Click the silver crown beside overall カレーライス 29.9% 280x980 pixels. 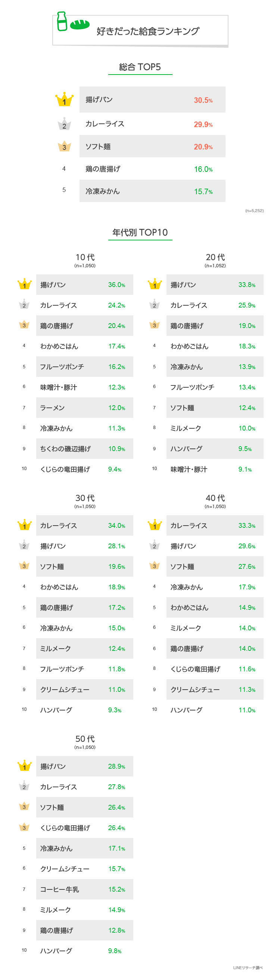(64, 124)
